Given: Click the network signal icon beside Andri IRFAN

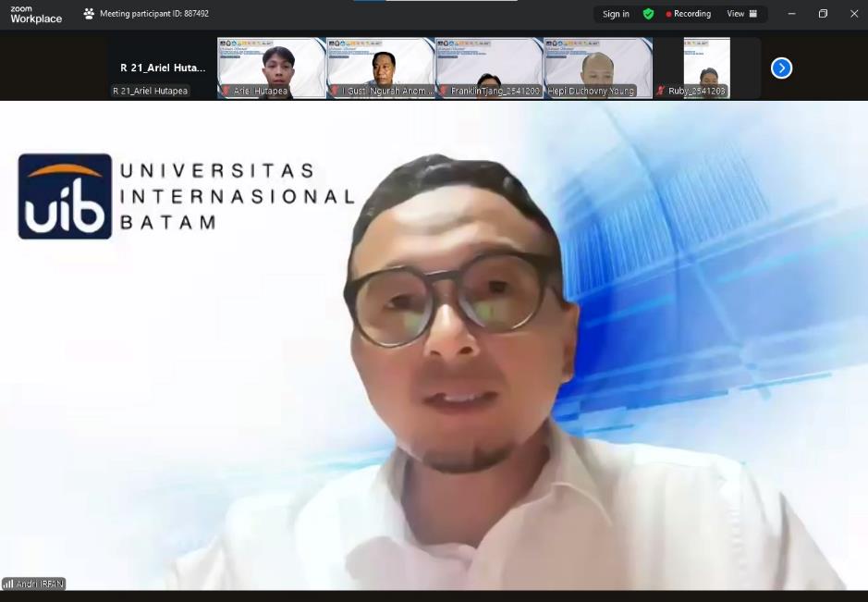Looking at the screenshot, I should pyautogui.click(x=8, y=584).
